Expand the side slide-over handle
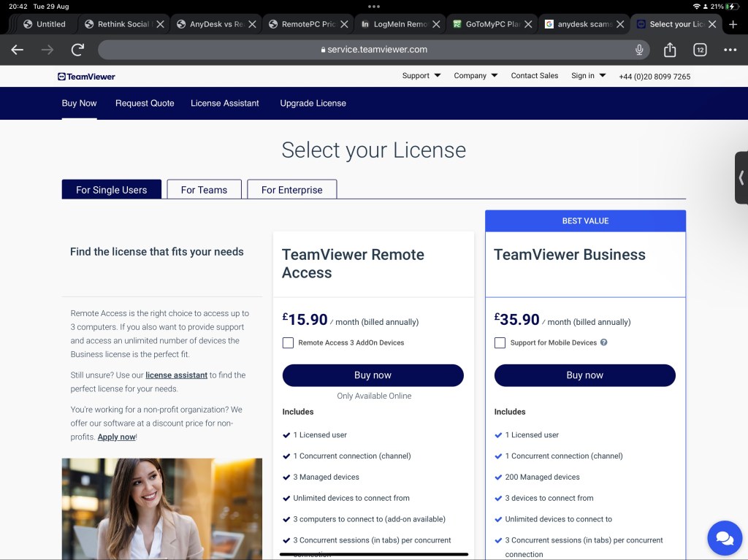Viewport: 748px width, 560px height. point(741,178)
